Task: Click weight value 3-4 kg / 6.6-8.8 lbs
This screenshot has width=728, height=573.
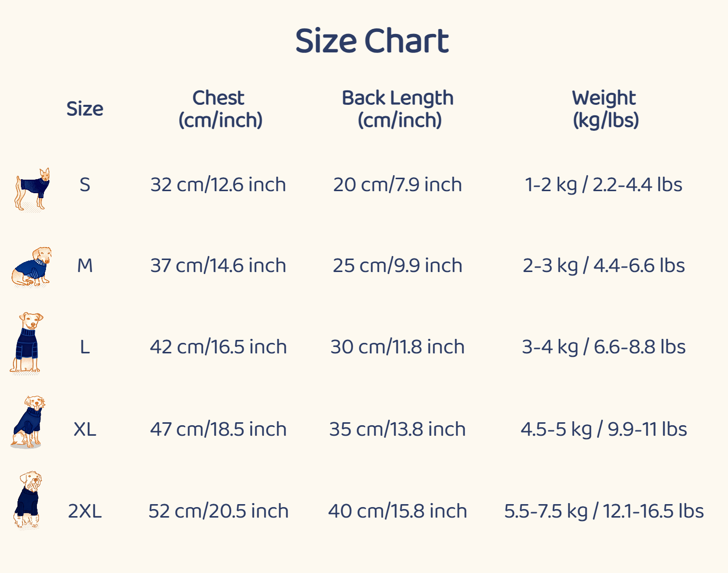Action: (x=604, y=347)
